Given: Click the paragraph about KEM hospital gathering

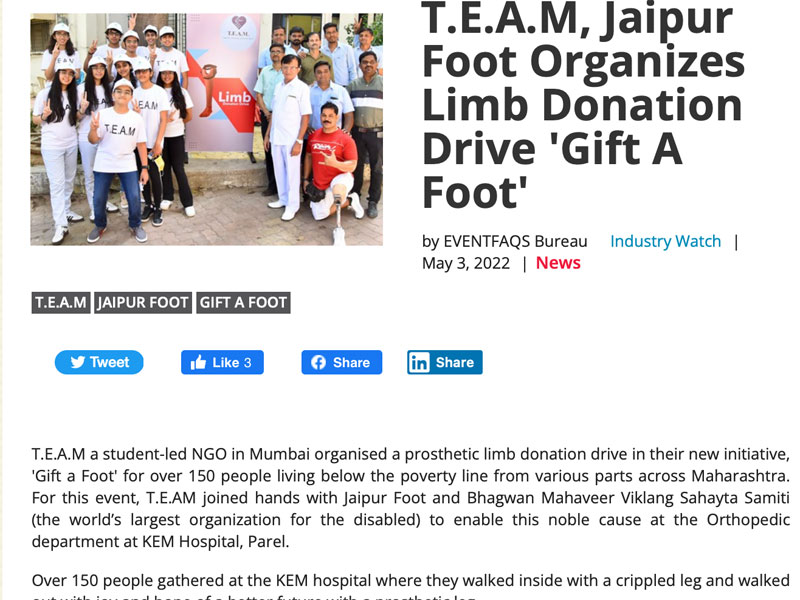Looking at the screenshot, I should 411,586.
